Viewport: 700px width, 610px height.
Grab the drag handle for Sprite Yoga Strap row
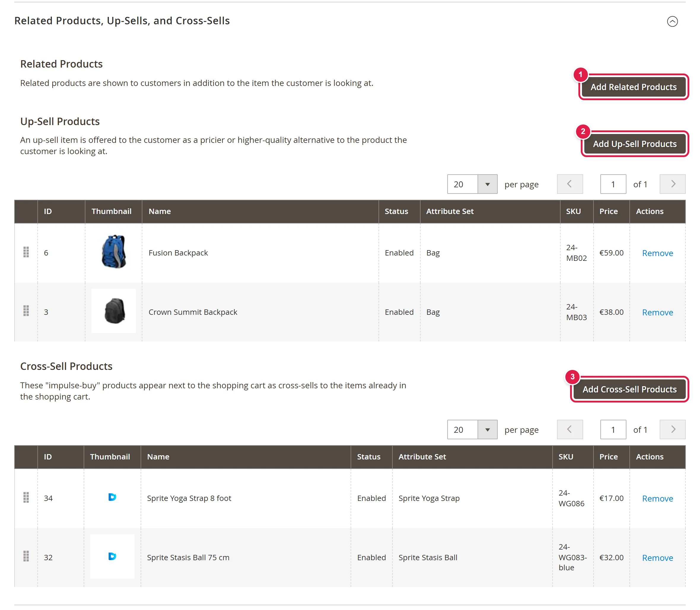(26, 498)
